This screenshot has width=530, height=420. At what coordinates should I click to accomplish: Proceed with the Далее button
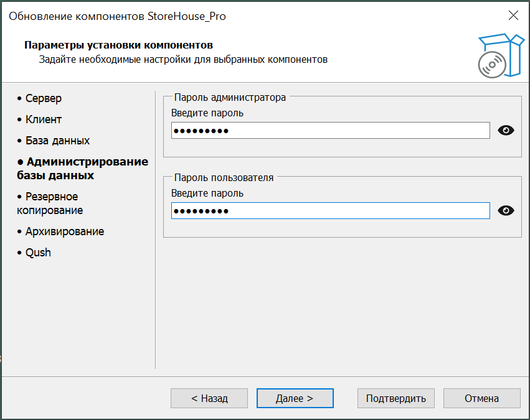tap(295, 398)
